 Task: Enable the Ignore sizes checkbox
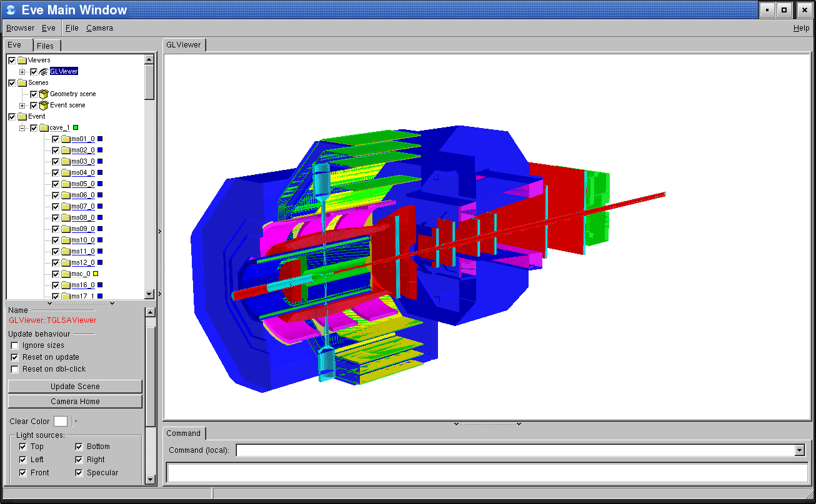(x=15, y=345)
